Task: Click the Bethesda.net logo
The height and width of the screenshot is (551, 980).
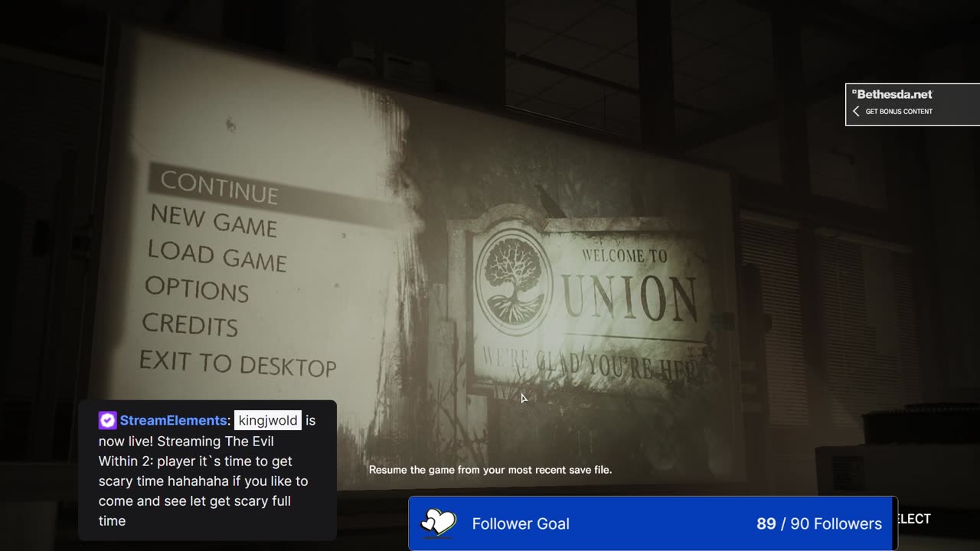Action: pyautogui.click(x=893, y=94)
